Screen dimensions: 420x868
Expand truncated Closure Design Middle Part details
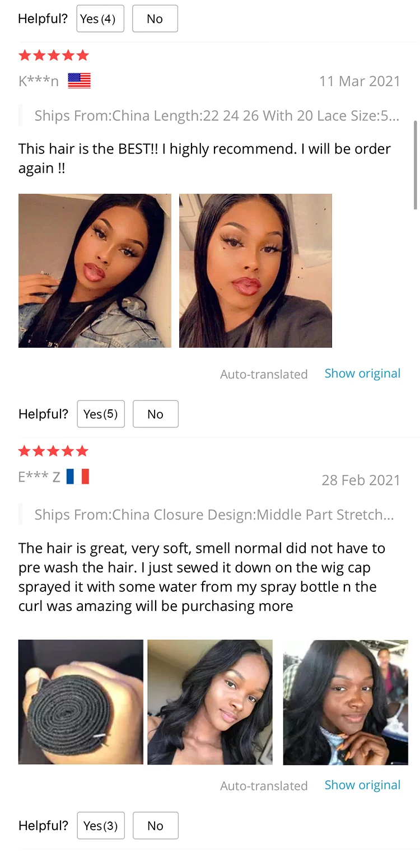214,515
